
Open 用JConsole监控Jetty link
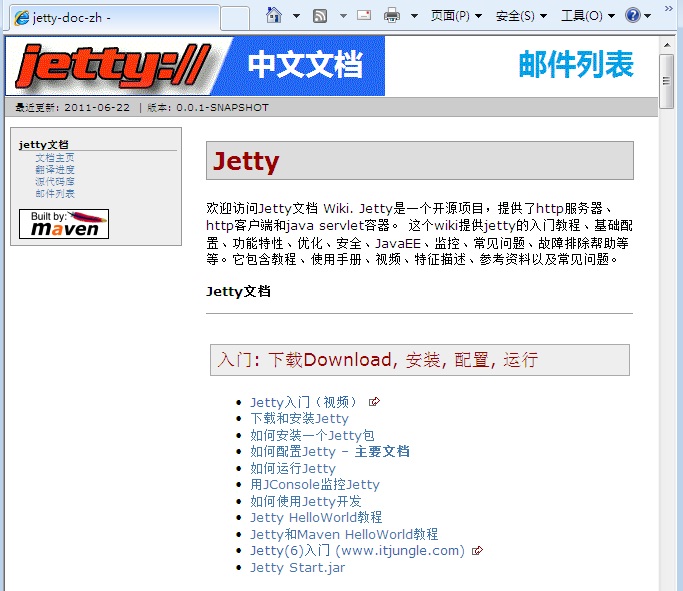(315, 485)
